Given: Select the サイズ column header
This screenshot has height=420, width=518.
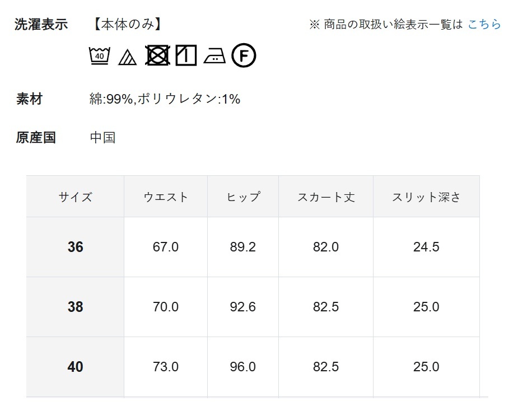Looking at the screenshot, I should pyautogui.click(x=75, y=197).
